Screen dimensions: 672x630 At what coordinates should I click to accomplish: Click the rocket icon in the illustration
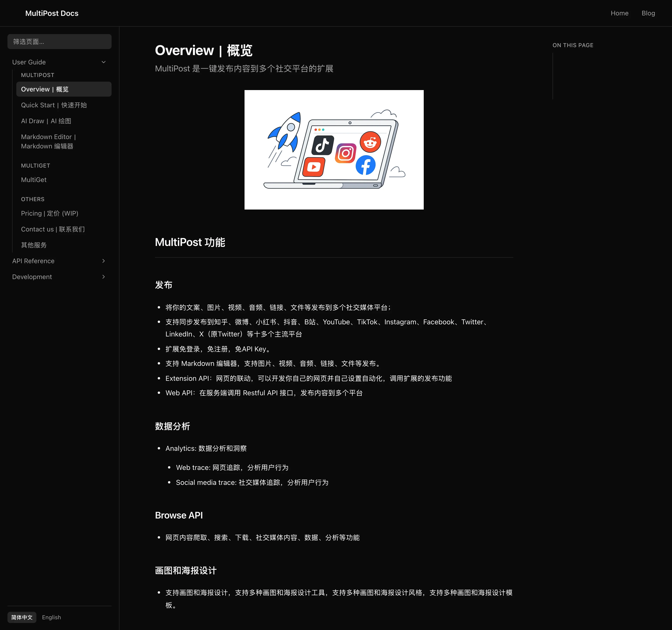(285, 133)
